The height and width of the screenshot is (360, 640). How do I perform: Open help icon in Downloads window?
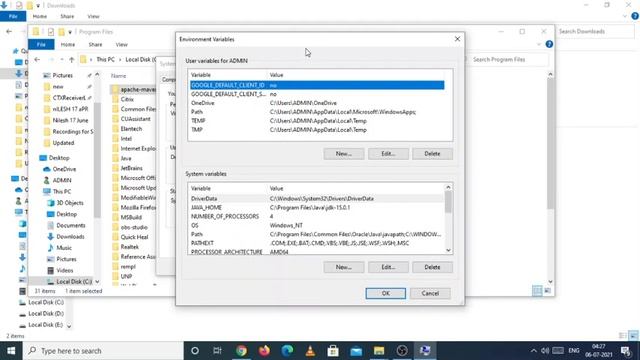pos(635,16)
